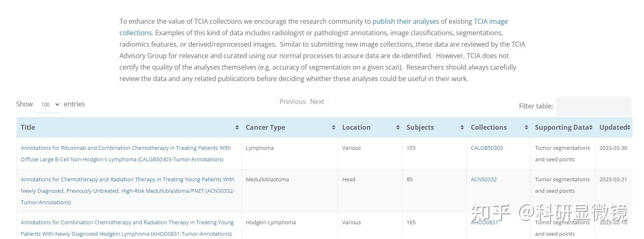The width and height of the screenshot is (644, 239).
Task: Click the Location column sort arrows
Action: click(397, 127)
